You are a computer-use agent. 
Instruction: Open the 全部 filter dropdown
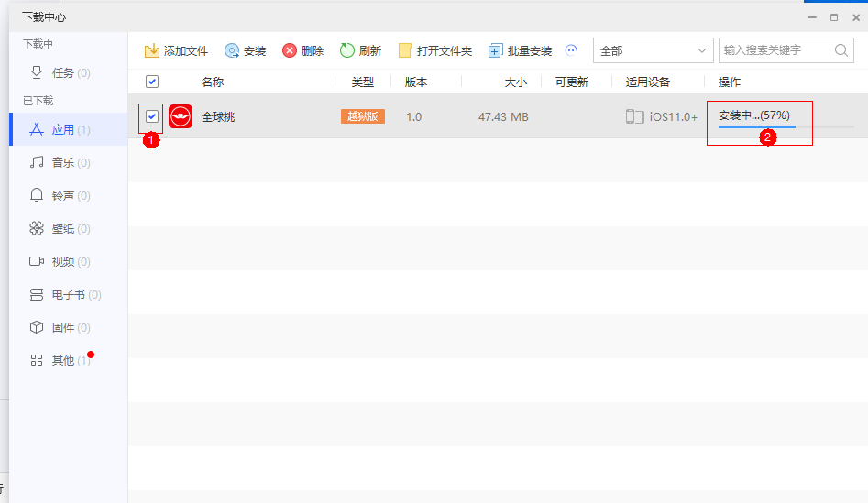653,50
